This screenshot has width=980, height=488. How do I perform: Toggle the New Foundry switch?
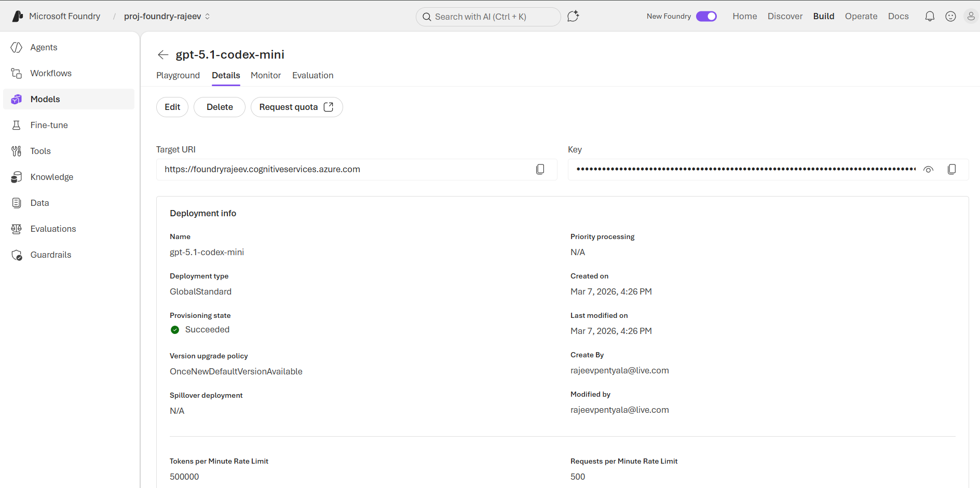point(706,17)
